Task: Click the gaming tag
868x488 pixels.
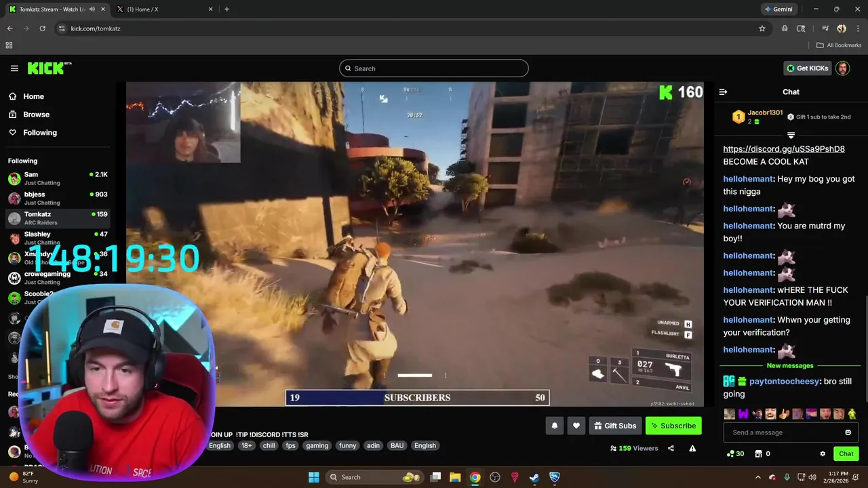Action: coord(317,446)
